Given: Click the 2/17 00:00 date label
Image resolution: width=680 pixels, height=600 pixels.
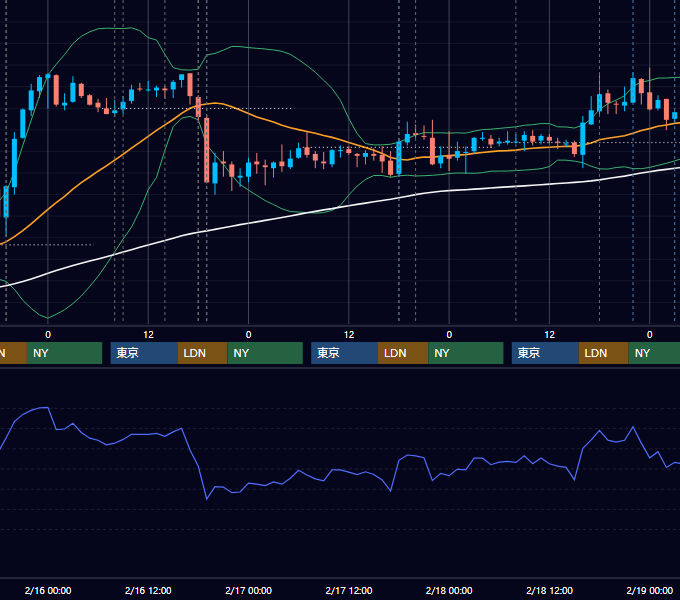Looking at the screenshot, I should (248, 590).
